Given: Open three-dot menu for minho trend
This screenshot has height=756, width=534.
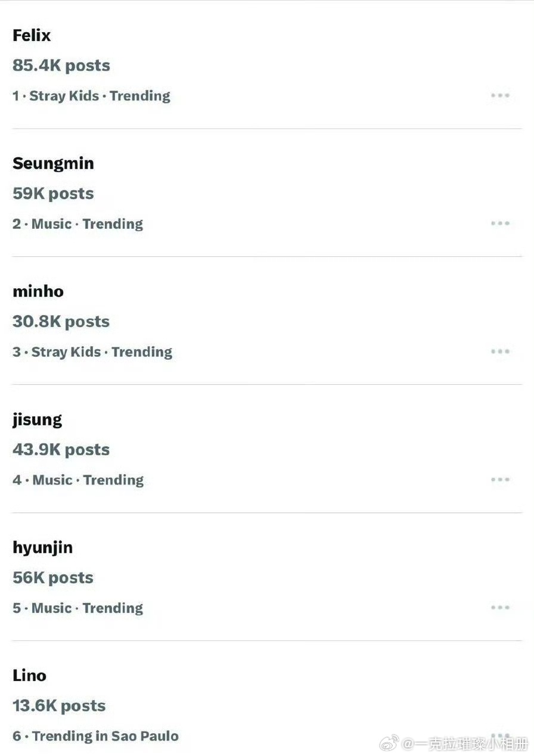Looking at the screenshot, I should click(500, 351).
